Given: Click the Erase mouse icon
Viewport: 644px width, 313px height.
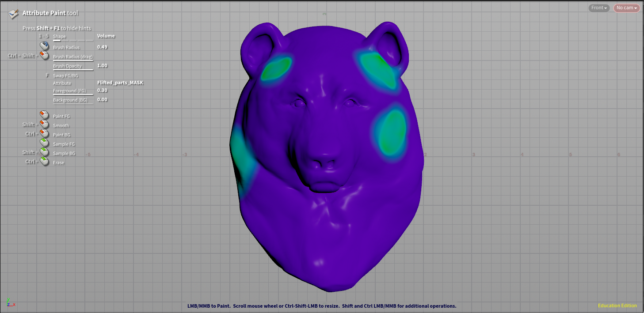Looking at the screenshot, I should pyautogui.click(x=44, y=162).
